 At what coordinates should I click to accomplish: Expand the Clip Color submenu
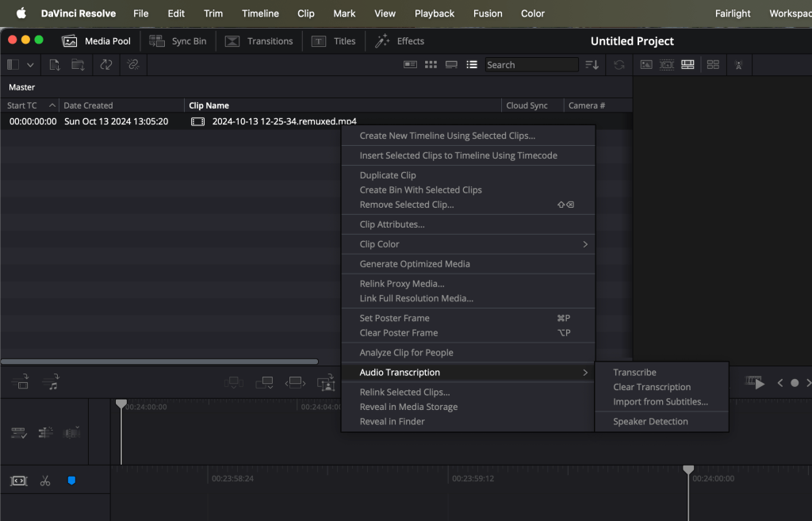pos(468,244)
